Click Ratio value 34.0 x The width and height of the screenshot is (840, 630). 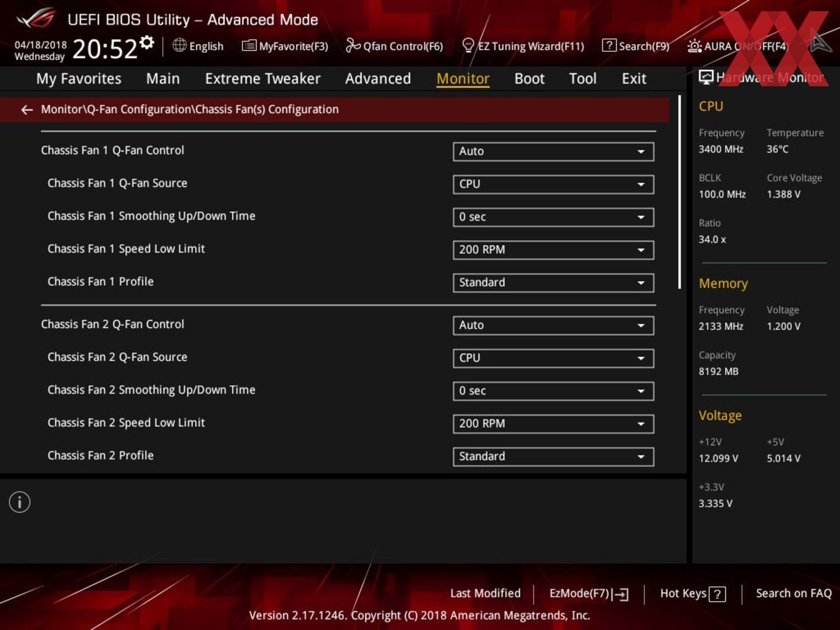(712, 239)
